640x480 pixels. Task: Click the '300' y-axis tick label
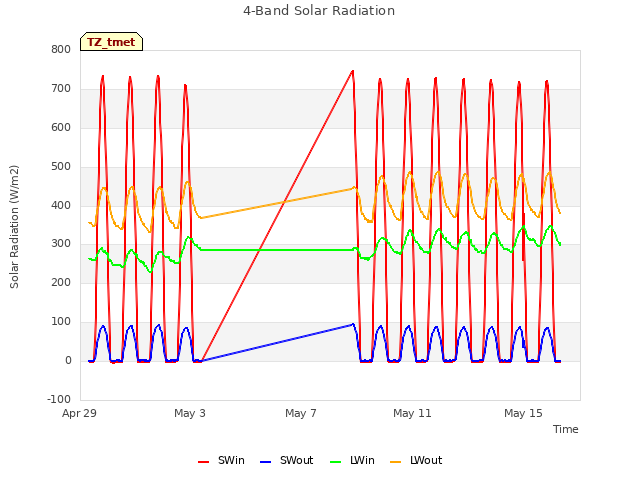tap(61, 244)
